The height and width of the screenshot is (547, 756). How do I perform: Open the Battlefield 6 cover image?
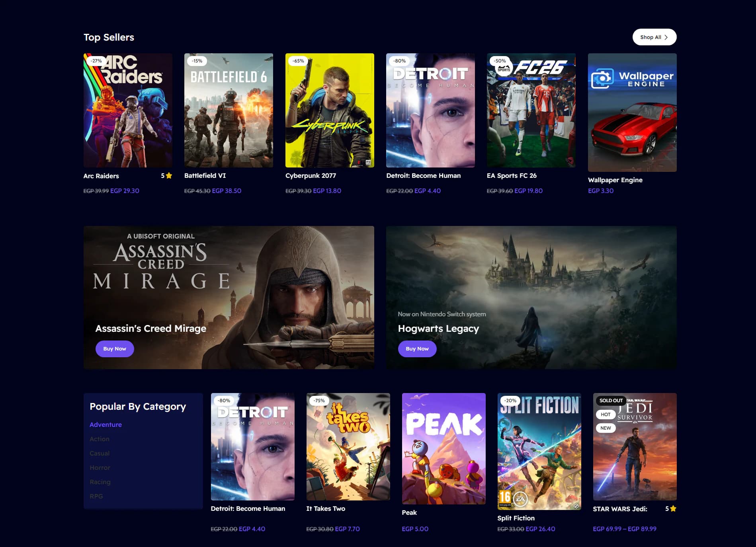(229, 110)
